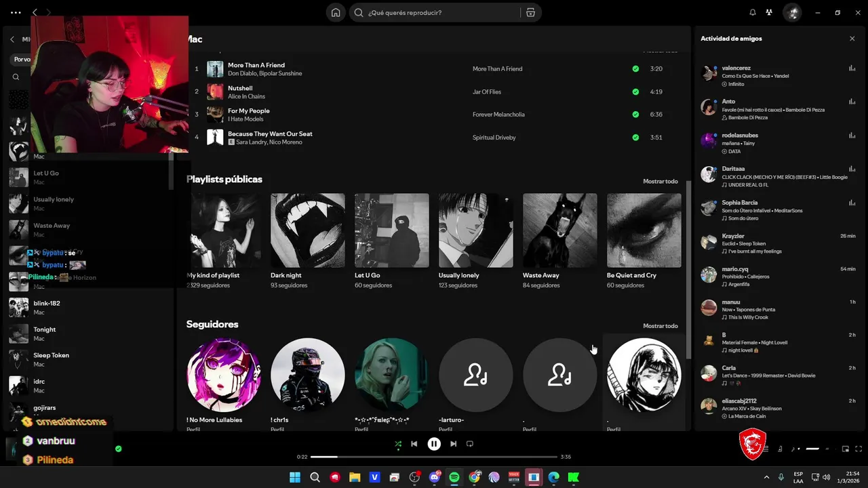The width and height of the screenshot is (868, 488).
Task: Toggle saved check for Because They Want Our Seat
Action: pyautogui.click(x=635, y=138)
